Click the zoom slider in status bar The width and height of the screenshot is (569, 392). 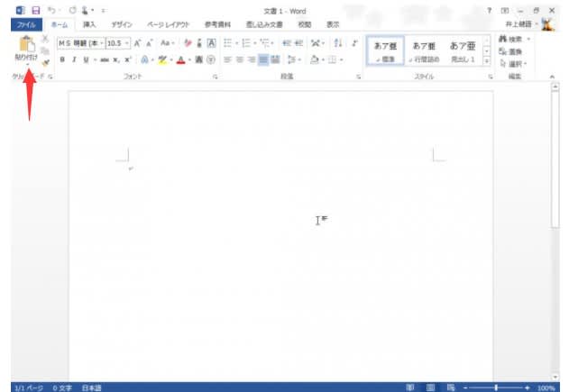coord(495,387)
